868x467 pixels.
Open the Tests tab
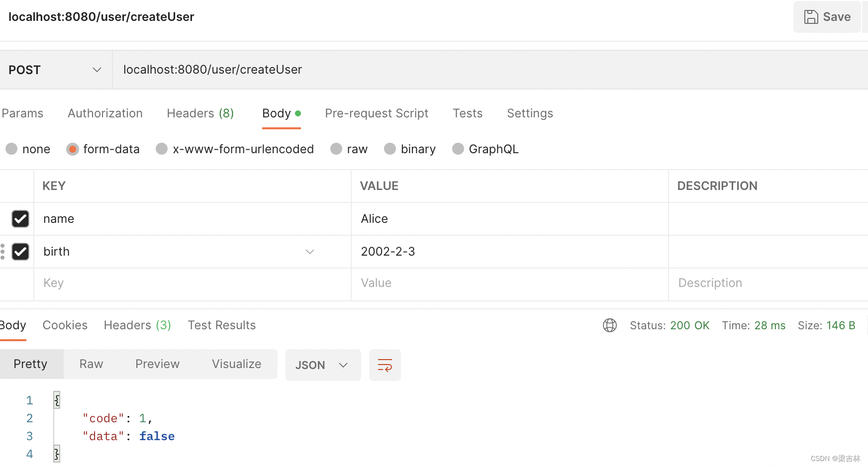[468, 113]
